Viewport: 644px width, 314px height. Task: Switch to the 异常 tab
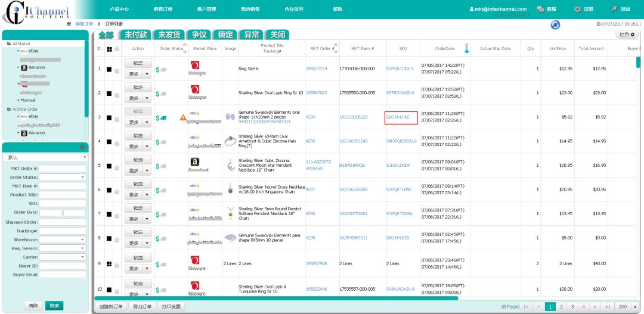click(252, 35)
